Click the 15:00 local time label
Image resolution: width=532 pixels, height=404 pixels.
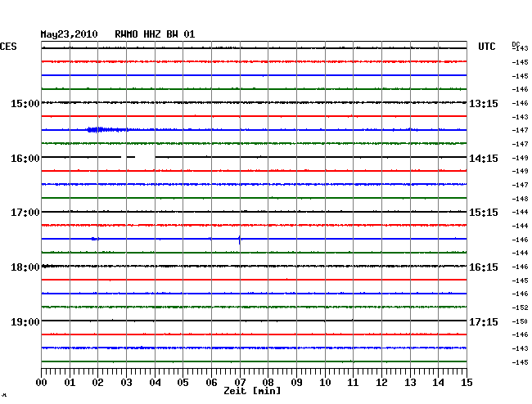coord(25,103)
